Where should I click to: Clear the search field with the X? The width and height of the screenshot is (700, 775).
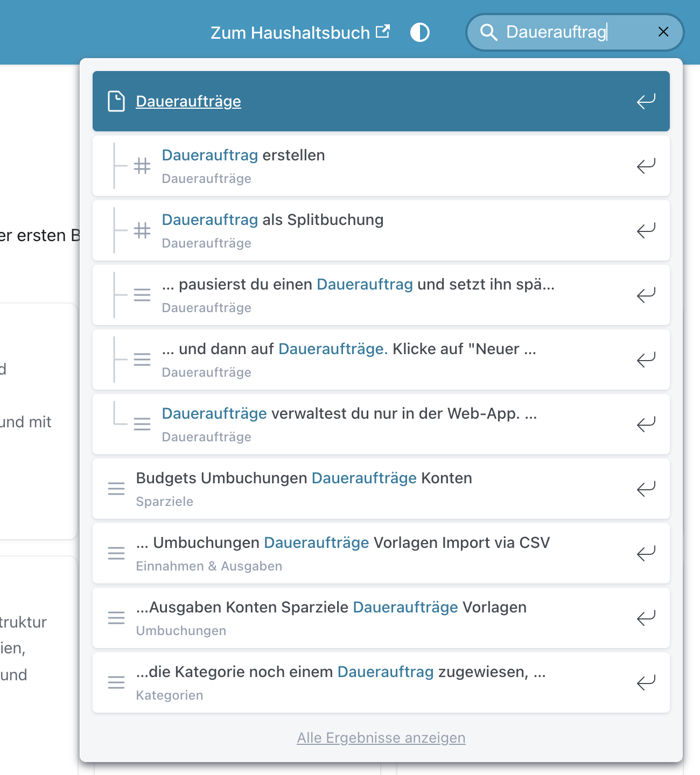click(663, 32)
